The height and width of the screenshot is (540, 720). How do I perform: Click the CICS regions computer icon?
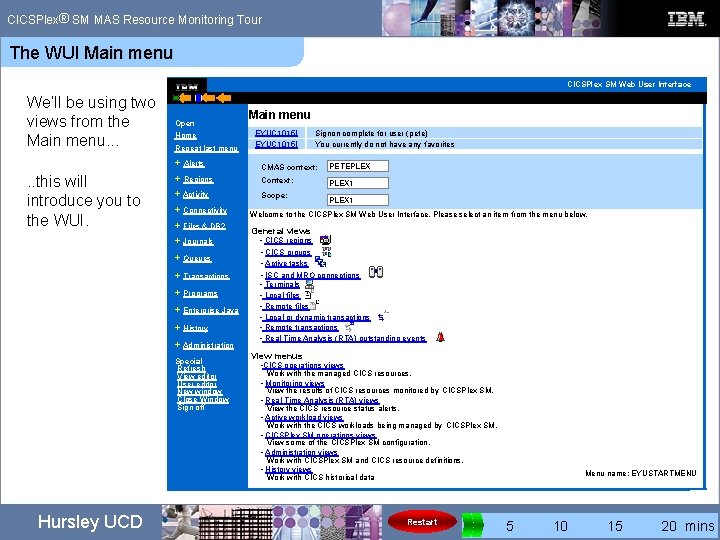325,240
